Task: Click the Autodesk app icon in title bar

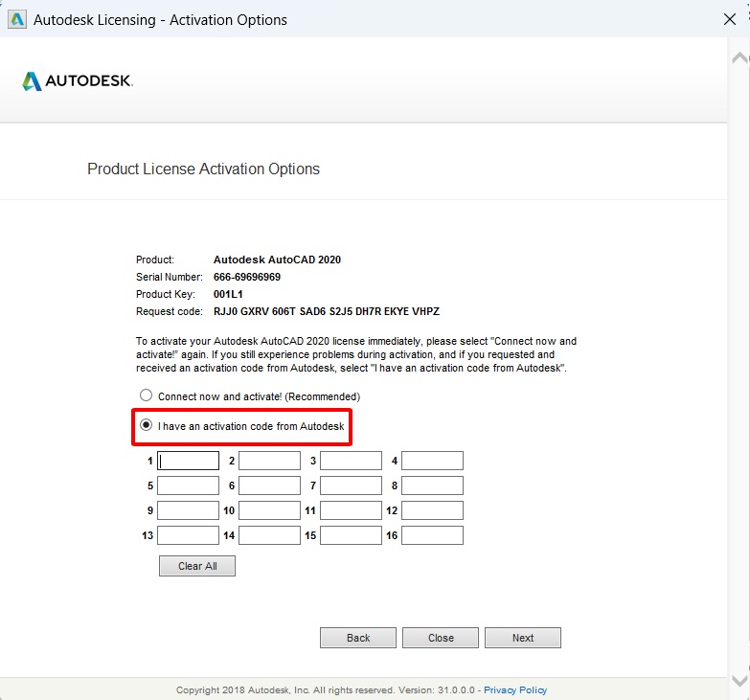Action: pos(17,19)
